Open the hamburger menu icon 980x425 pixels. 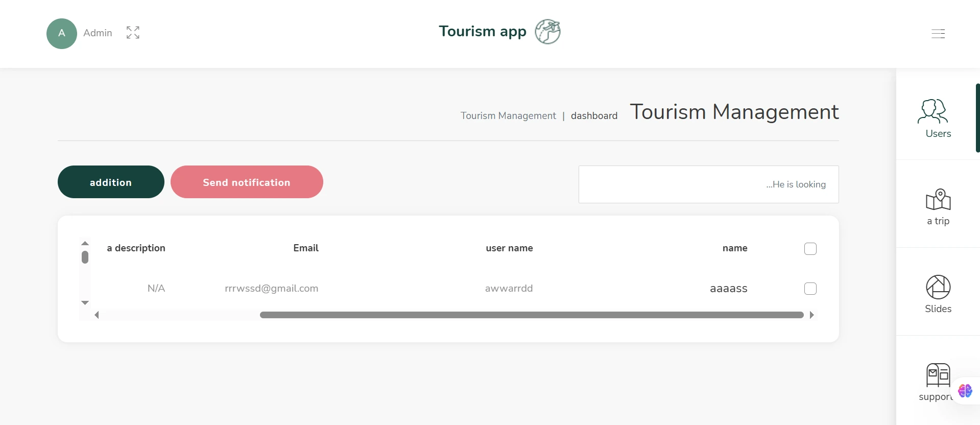click(x=938, y=34)
